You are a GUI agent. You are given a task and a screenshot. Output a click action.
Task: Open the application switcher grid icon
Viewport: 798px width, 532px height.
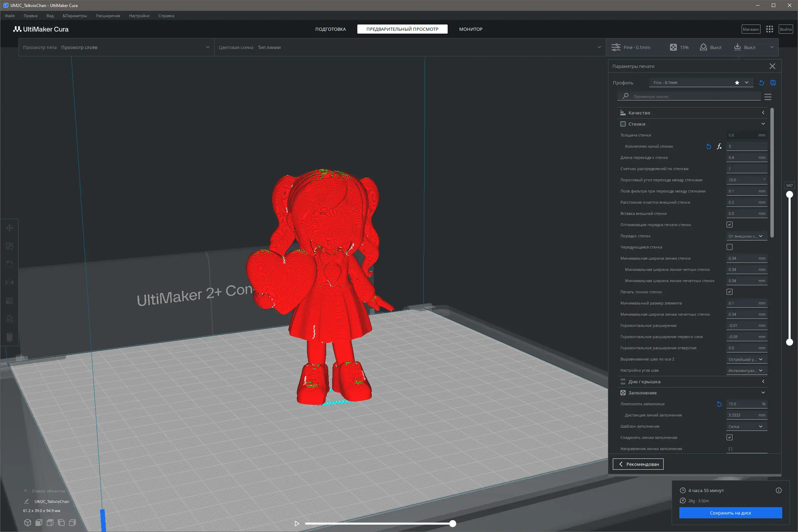click(x=769, y=29)
